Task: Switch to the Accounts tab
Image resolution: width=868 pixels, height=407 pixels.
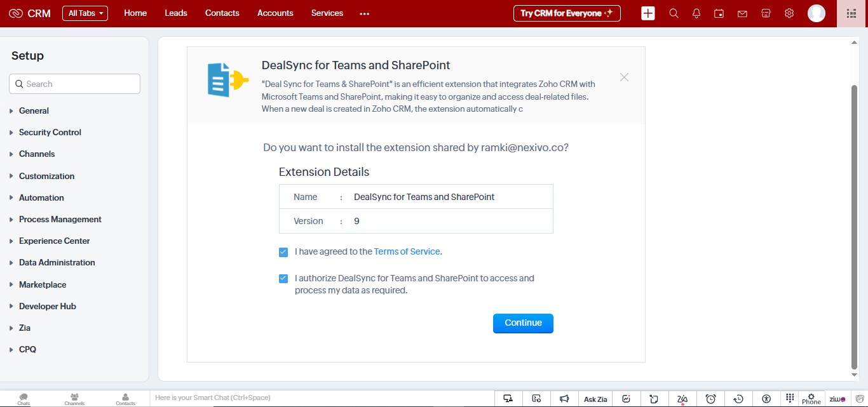Action: [275, 13]
